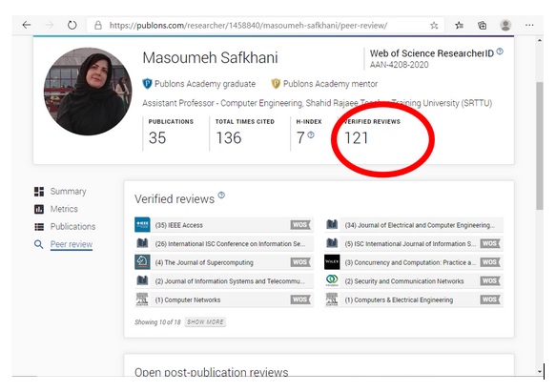
Task: Click the SHOW MORE button
Action: coord(205,322)
